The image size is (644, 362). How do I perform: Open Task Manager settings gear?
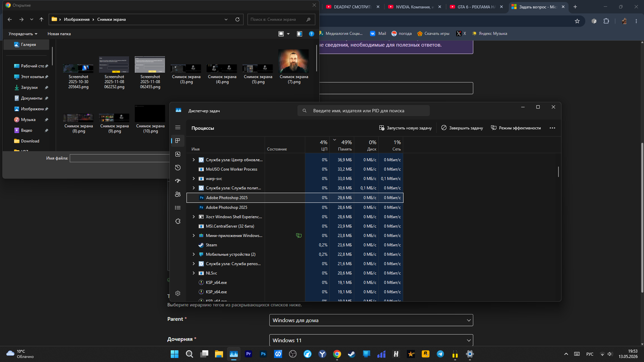tap(178, 293)
